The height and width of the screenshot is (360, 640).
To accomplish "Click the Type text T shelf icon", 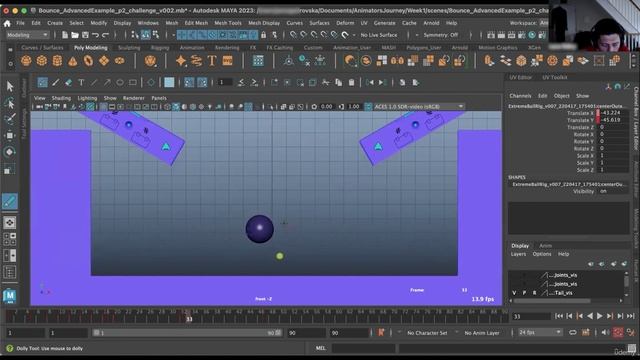I will [212, 61].
